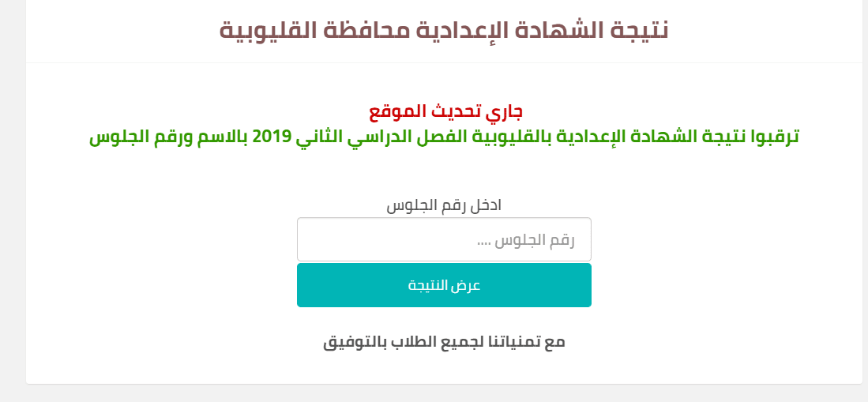This screenshot has height=402, width=868.
Task: Click the green ترقبوا نتيجة الشهادة announcement line
Action: coord(445,137)
